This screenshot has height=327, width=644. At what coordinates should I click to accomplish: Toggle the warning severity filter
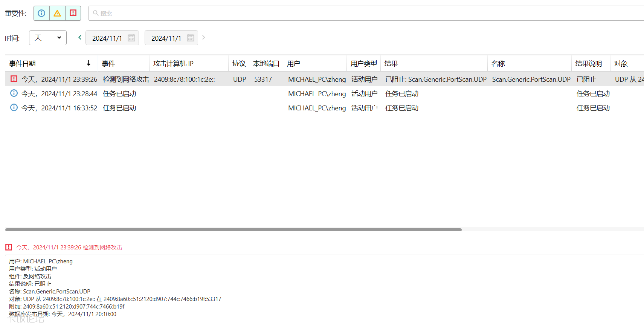click(x=57, y=13)
